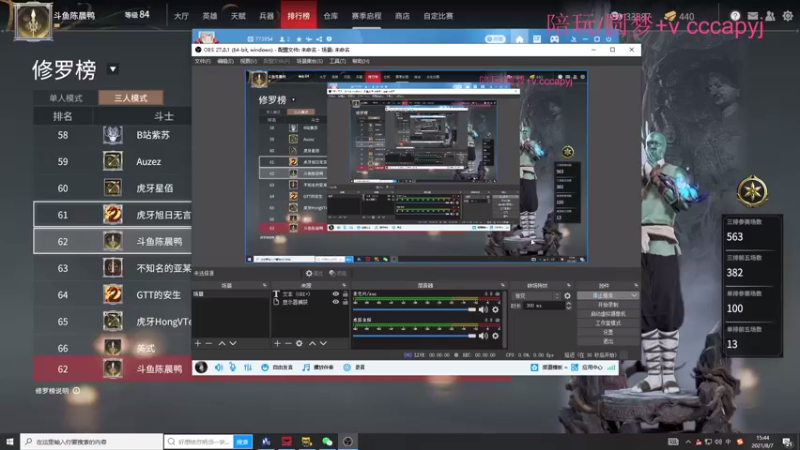Open settings gear for second mixer channel
The height and width of the screenshot is (450, 800).
495,336
